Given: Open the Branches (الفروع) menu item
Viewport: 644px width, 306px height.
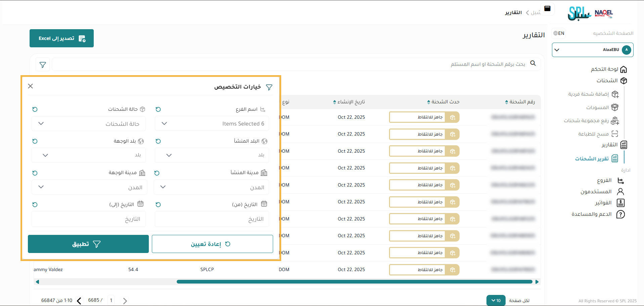Looking at the screenshot, I should [604, 181].
